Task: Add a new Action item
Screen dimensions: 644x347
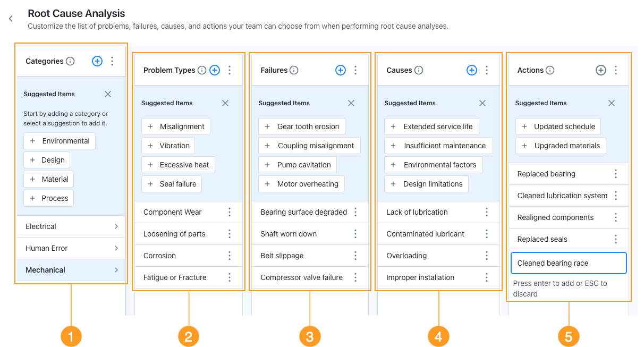Action: pos(600,70)
